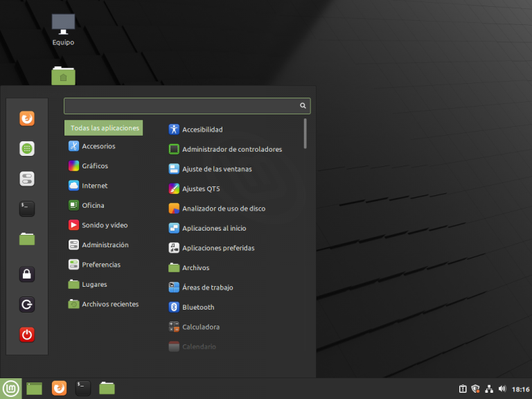This screenshot has height=399, width=532.
Task: Select the Equipo desktop icon
Action: pos(63,30)
